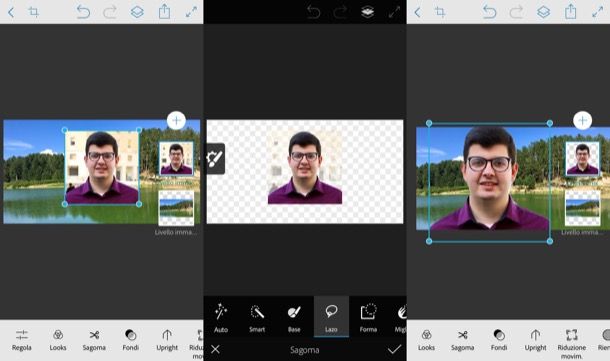The image size is (610, 361).
Task: Toggle layers icon in dark middle toolbar
Action: click(368, 12)
